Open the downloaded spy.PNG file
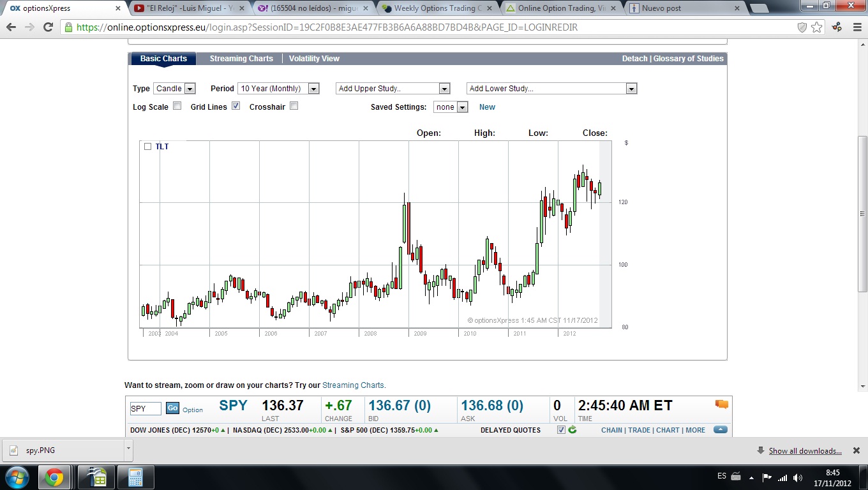Screen dimensions: 868x490 63,450
